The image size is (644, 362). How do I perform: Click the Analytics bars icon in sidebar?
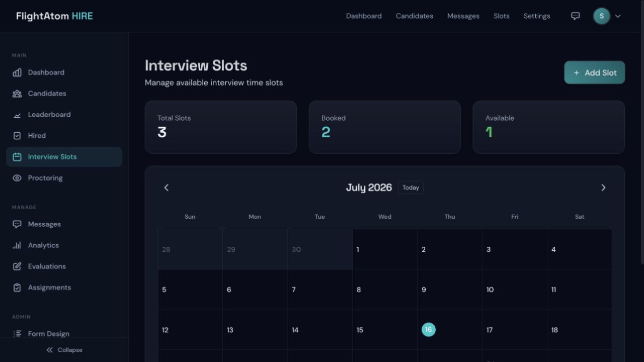[17, 245]
